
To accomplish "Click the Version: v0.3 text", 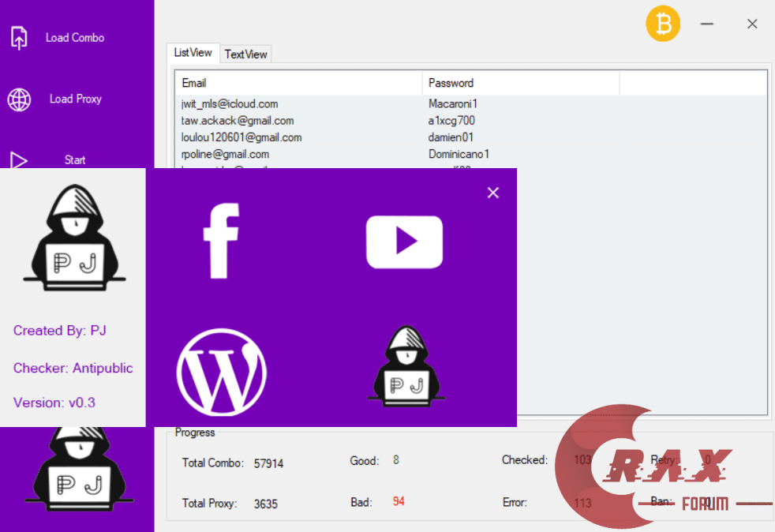I will pyautogui.click(x=54, y=403).
